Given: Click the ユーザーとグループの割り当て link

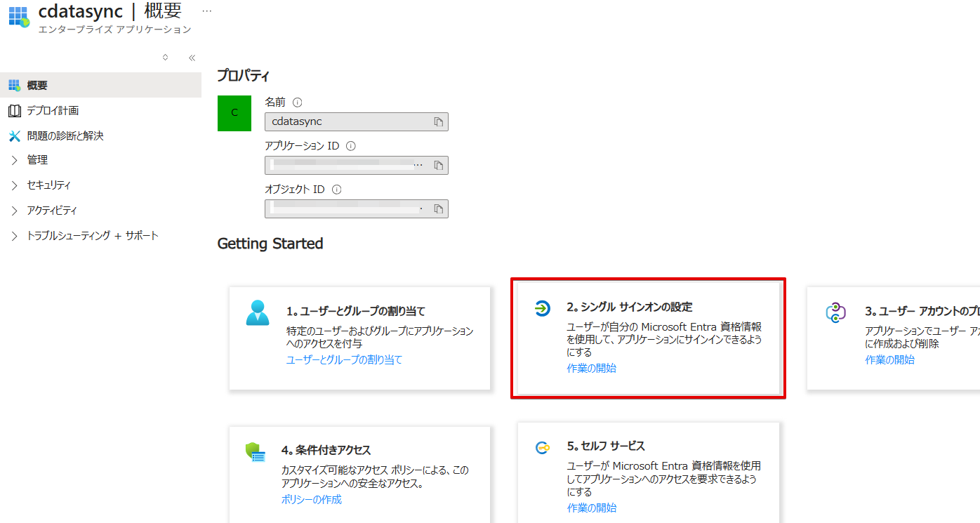Looking at the screenshot, I should tap(344, 359).
